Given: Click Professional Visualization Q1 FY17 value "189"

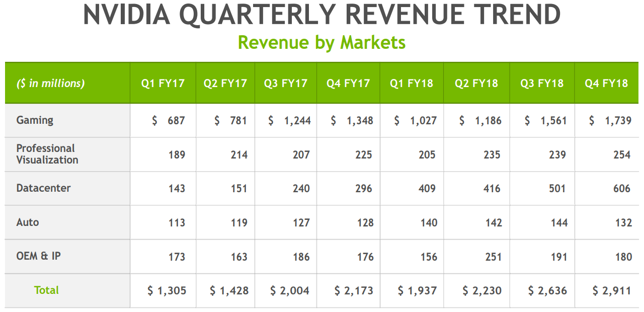Looking at the screenshot, I should point(177,154).
